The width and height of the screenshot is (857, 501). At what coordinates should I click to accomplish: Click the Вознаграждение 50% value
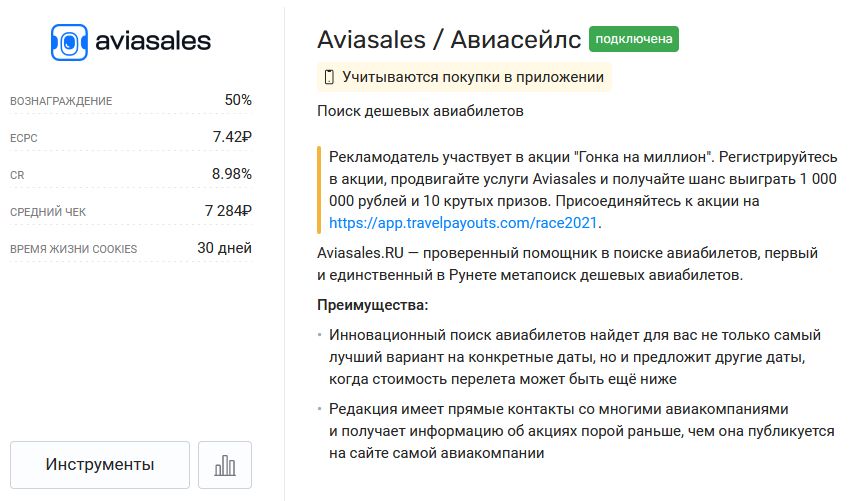[238, 100]
